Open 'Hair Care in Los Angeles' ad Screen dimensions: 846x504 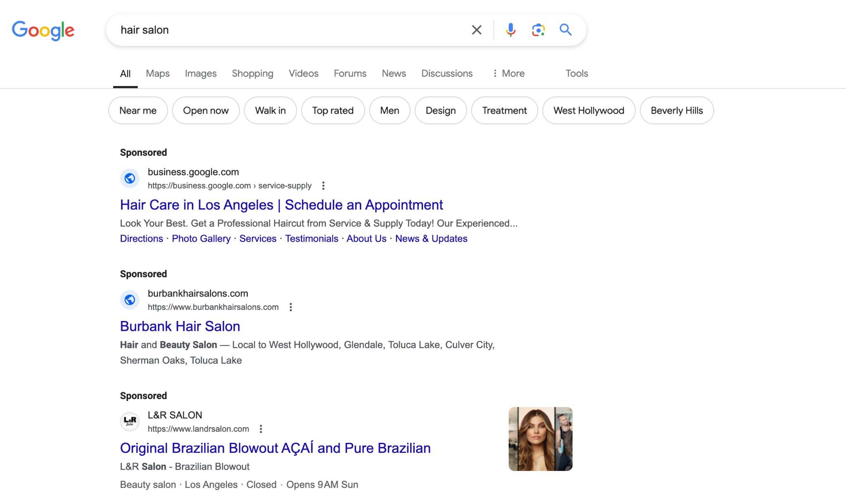[x=281, y=205]
